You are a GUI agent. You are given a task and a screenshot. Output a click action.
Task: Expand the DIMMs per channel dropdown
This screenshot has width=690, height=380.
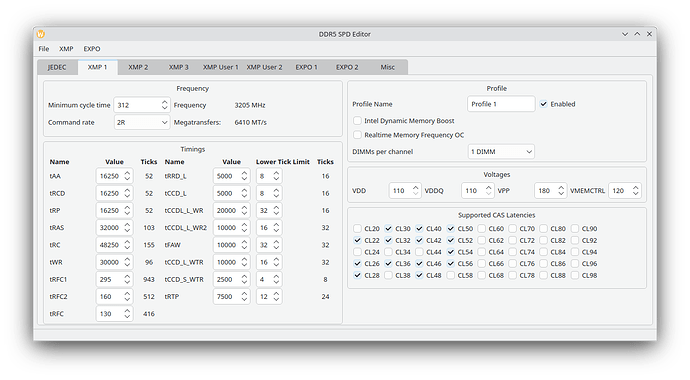501,152
